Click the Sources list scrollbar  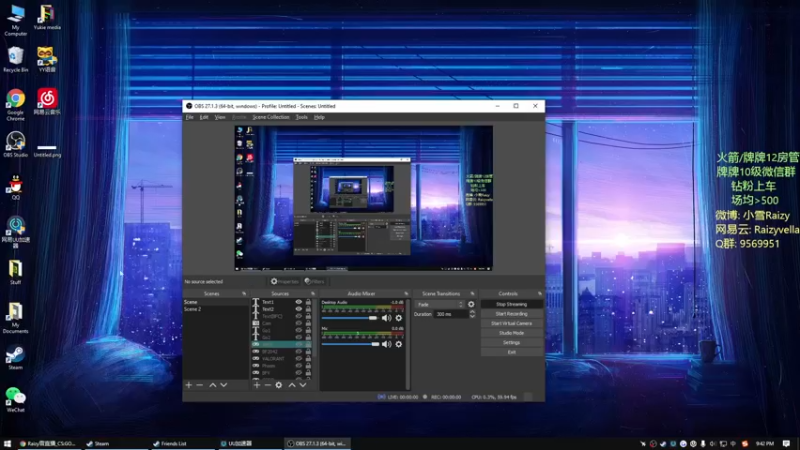pos(315,327)
